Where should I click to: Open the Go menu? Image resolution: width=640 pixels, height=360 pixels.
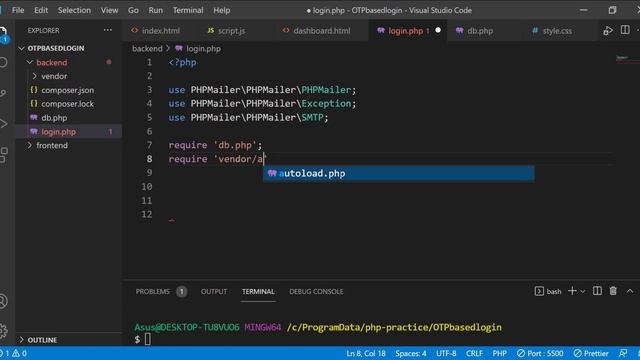click(x=133, y=10)
